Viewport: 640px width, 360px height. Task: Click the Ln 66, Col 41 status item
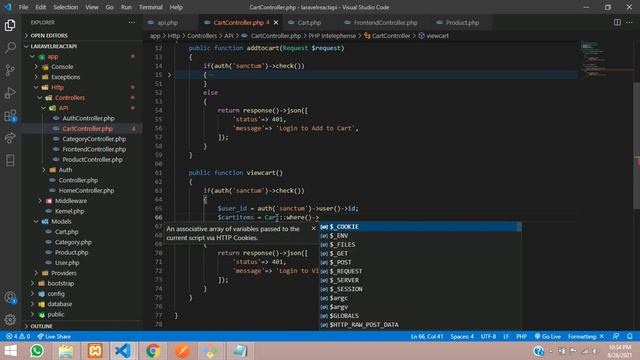tap(427, 336)
